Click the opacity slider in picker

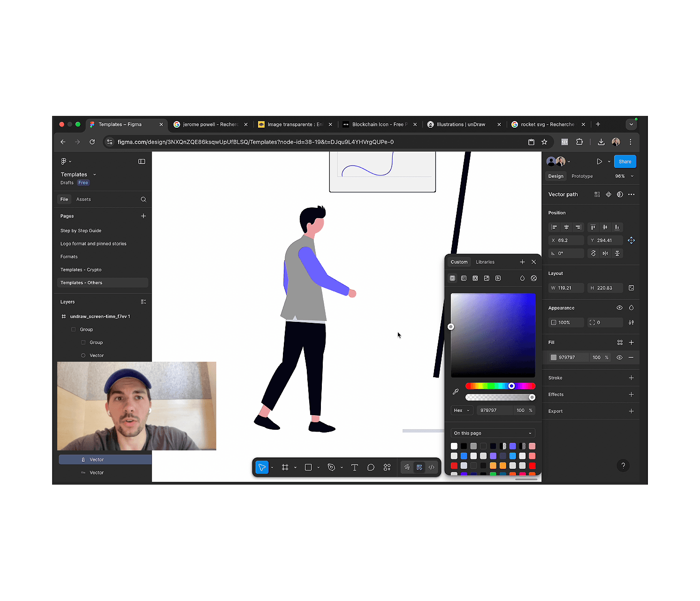point(500,397)
